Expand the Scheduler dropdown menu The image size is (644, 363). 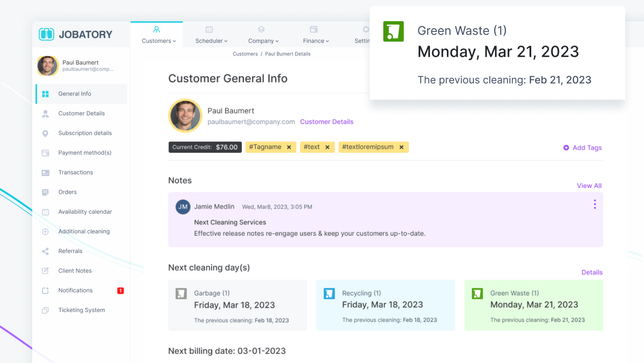pyautogui.click(x=211, y=41)
